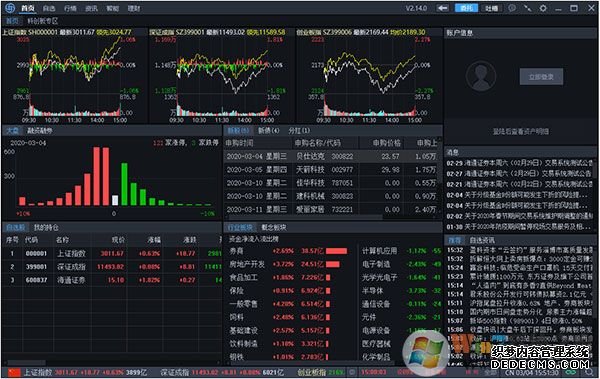Click the 立即登录 login button
This screenshot has width=600, height=379.
(541, 77)
